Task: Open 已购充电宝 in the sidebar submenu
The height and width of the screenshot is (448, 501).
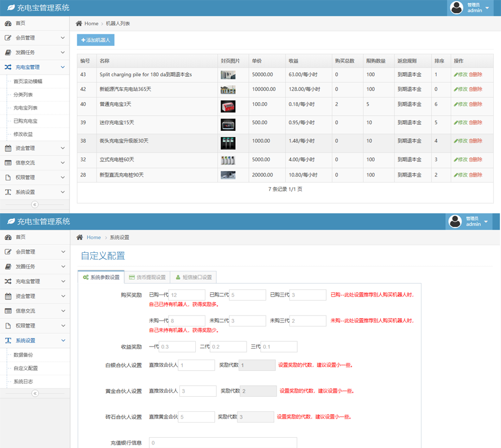Action: coord(25,121)
